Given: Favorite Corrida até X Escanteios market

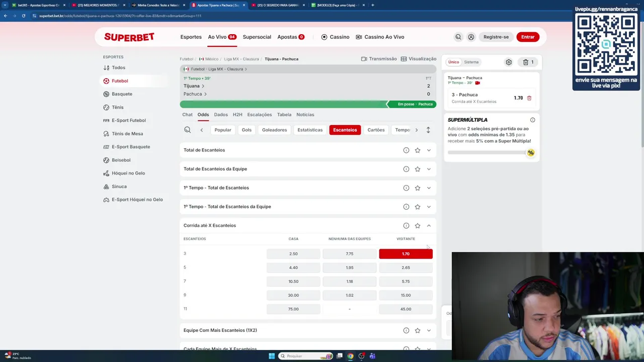Looking at the screenshot, I should click(x=418, y=226).
